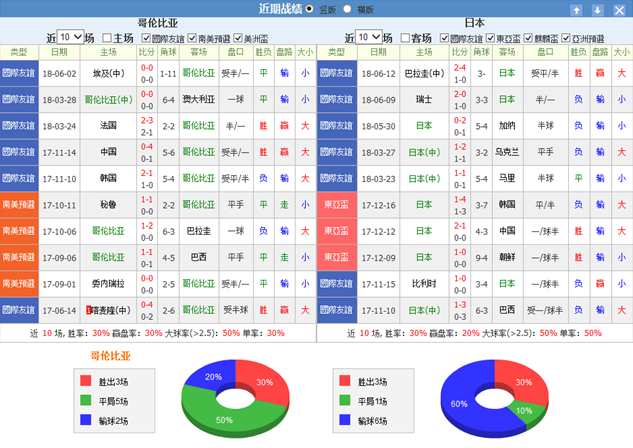Click handicap 受一/球半 in 日本 vs 巴西 row
This screenshot has width=633, height=448.
(x=545, y=310)
